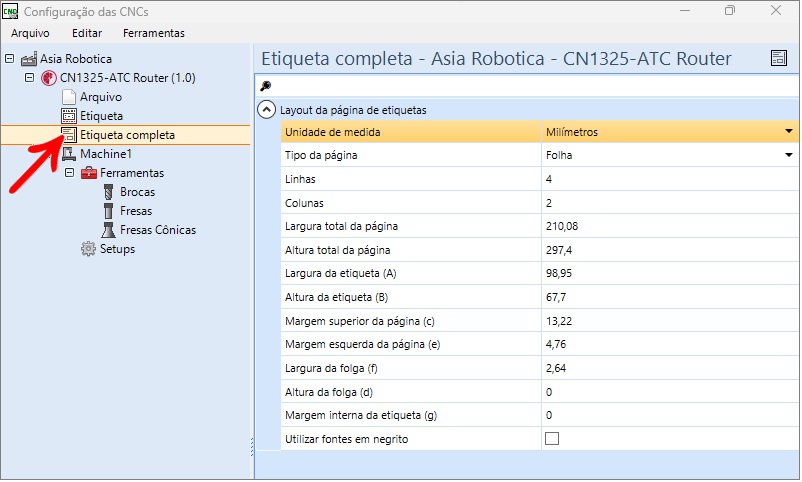802x482 pixels.
Task: Click the Etiqueta label icon in tree
Action: coord(69,116)
